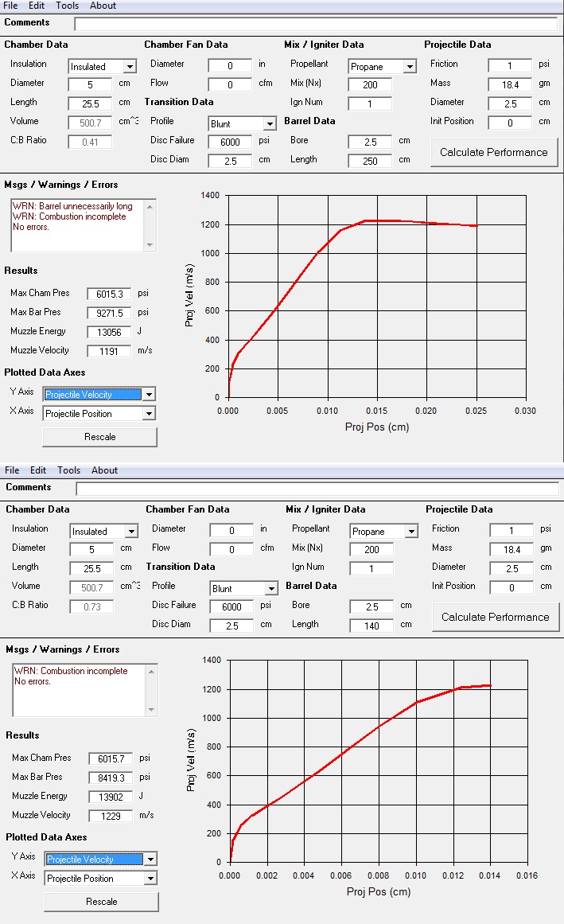The image size is (564, 924).
Task: Click the barrel Length field showing 250
Action: coord(369,161)
